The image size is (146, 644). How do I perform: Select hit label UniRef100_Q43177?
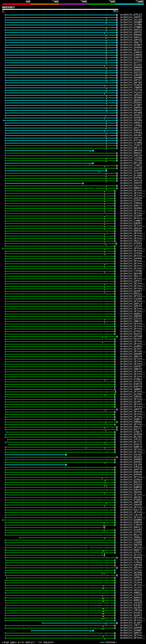coord(131,50)
